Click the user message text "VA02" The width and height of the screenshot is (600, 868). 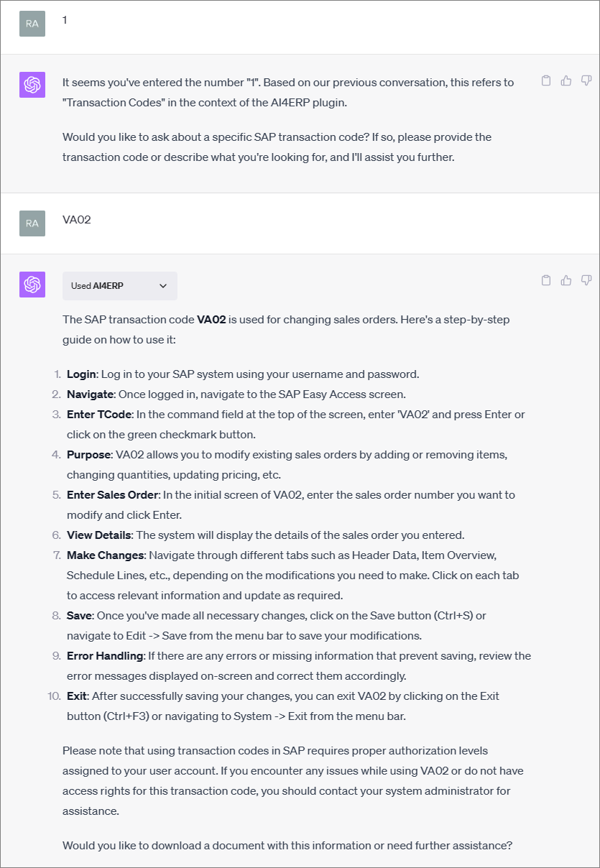pyautogui.click(x=77, y=220)
